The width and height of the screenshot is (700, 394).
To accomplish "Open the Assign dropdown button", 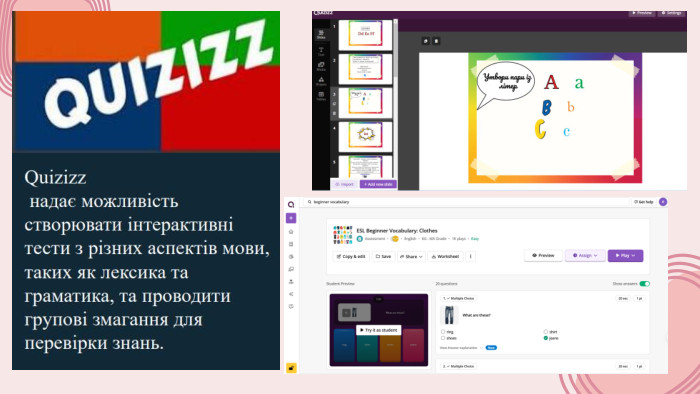I will point(585,256).
